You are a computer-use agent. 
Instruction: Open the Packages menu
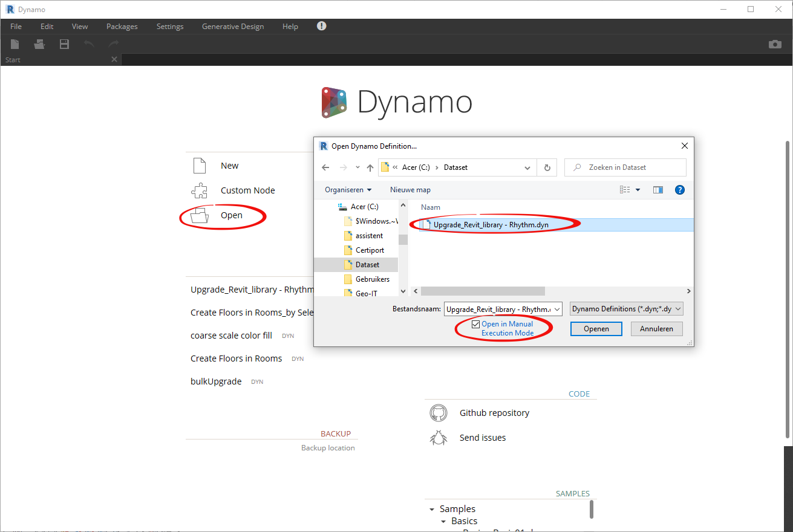(x=122, y=27)
